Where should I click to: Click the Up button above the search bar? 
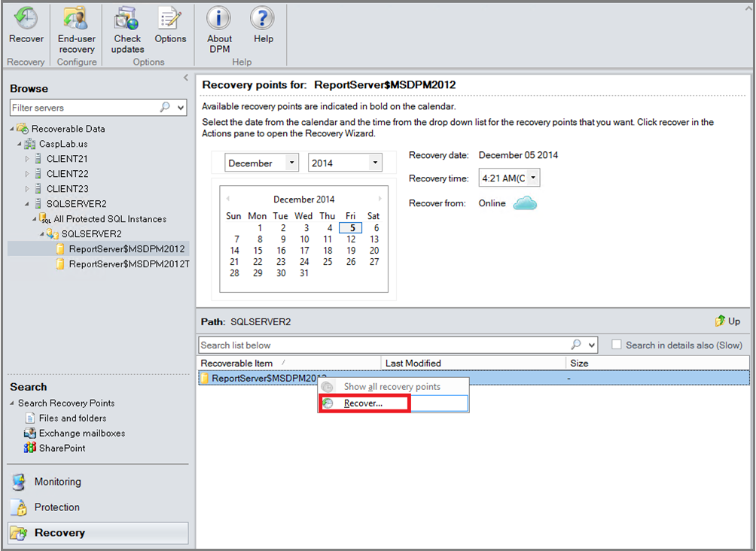click(x=729, y=321)
